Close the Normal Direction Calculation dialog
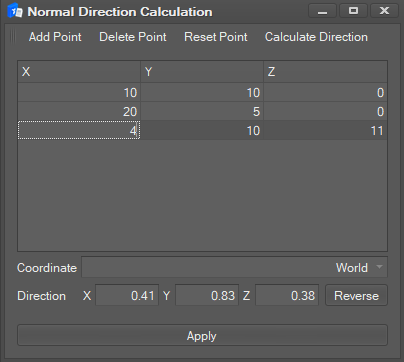404x362 pixels. coord(384,11)
